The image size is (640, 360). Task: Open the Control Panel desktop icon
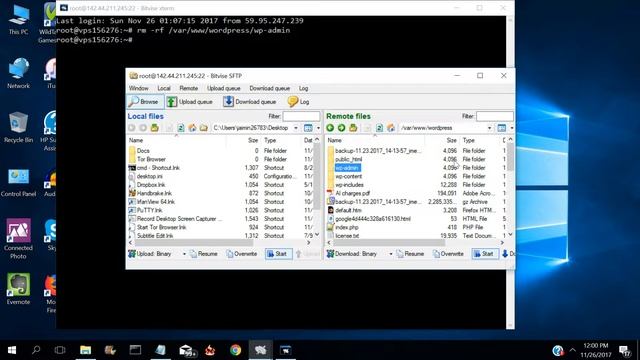[18, 182]
